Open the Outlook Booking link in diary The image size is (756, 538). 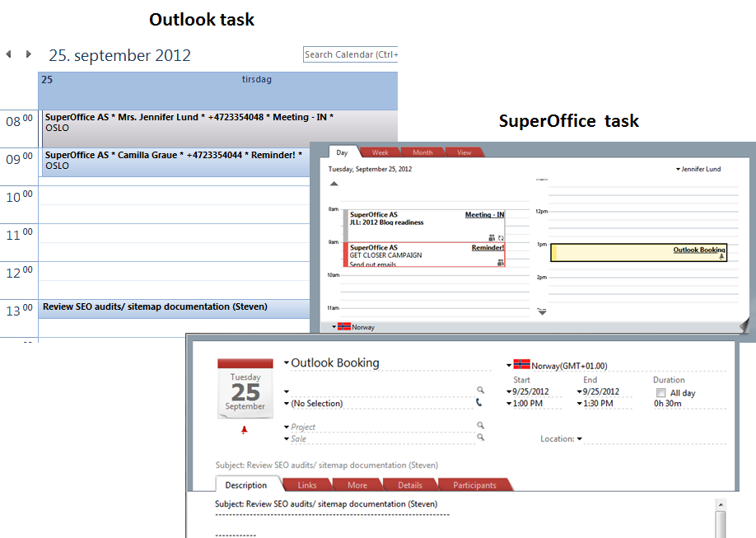699,250
